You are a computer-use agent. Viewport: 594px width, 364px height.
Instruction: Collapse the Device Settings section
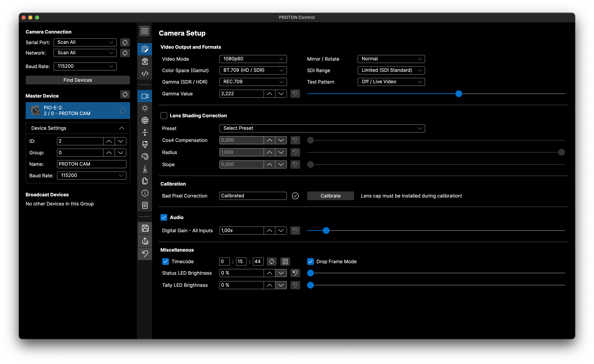point(122,128)
